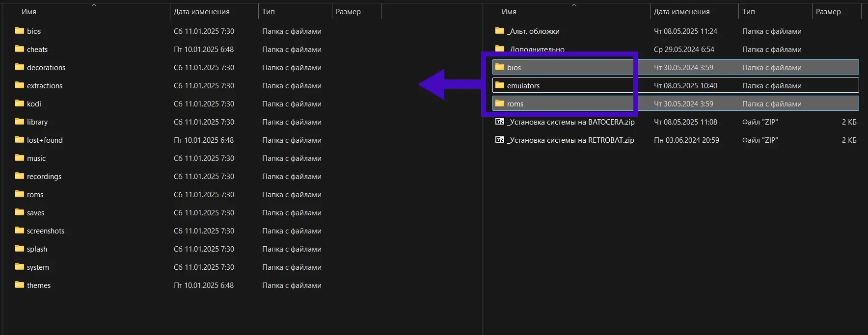Click the music folder icon
This screenshot has width=868, height=335.
[x=20, y=158]
